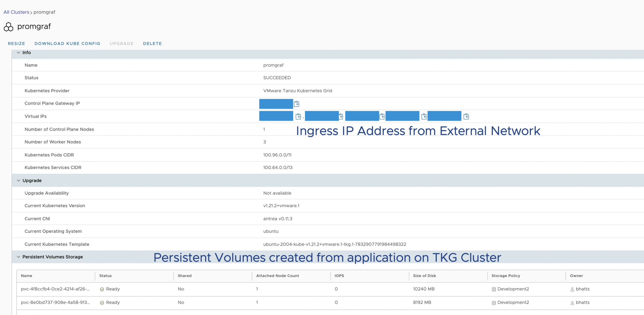Copy the fifth Virtual IP address
The height and width of the screenshot is (315, 644).
pyautogui.click(x=466, y=116)
